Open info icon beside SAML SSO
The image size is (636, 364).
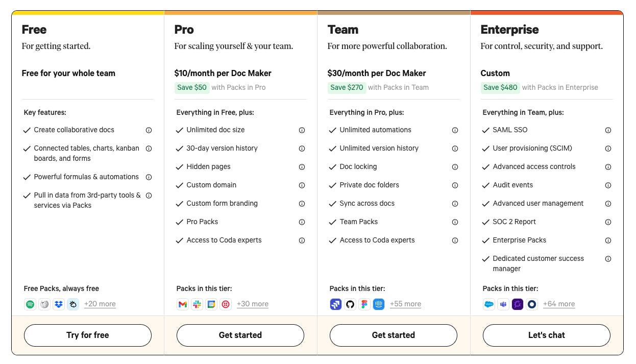pos(608,130)
